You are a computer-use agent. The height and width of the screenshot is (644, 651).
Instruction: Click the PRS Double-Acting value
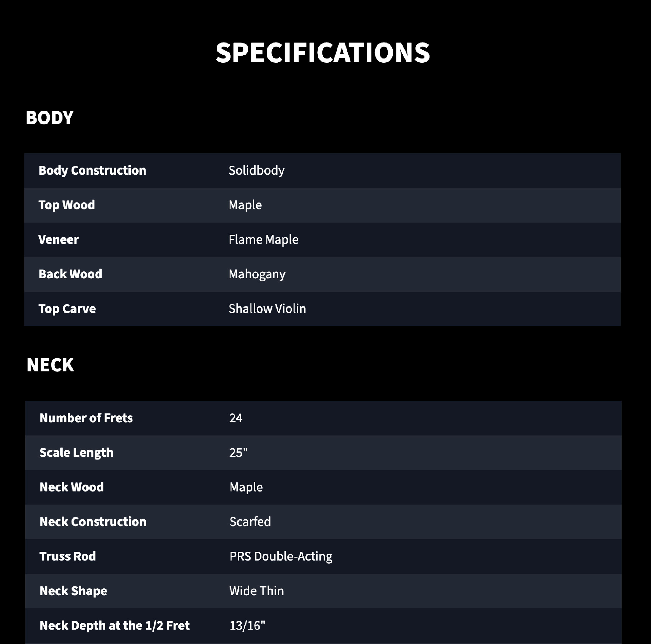[281, 556]
